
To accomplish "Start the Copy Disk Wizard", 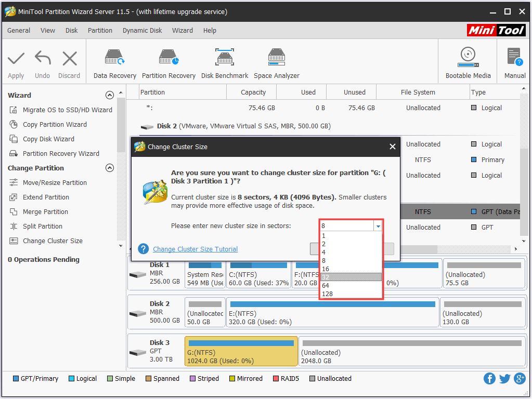I will (42, 139).
